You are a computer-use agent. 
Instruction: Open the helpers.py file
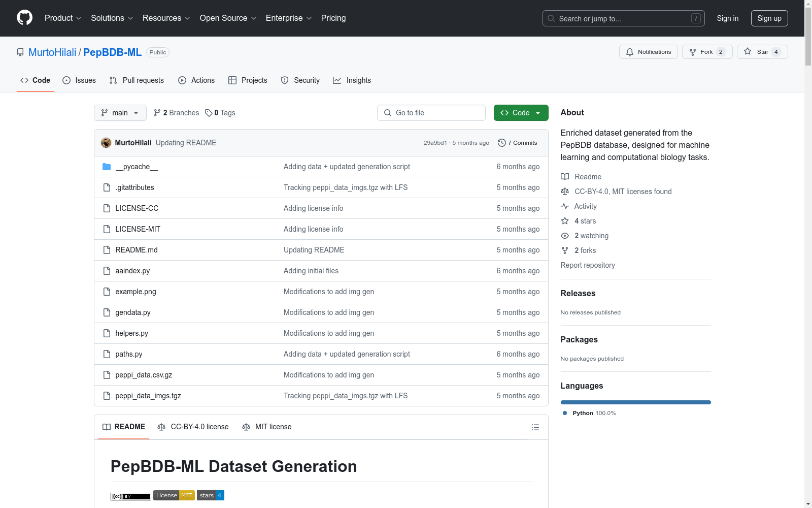click(132, 333)
